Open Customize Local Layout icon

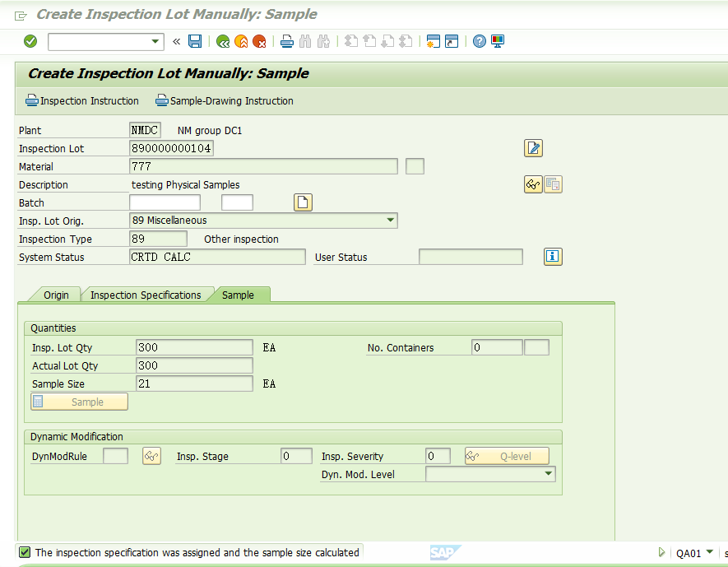[497, 41]
